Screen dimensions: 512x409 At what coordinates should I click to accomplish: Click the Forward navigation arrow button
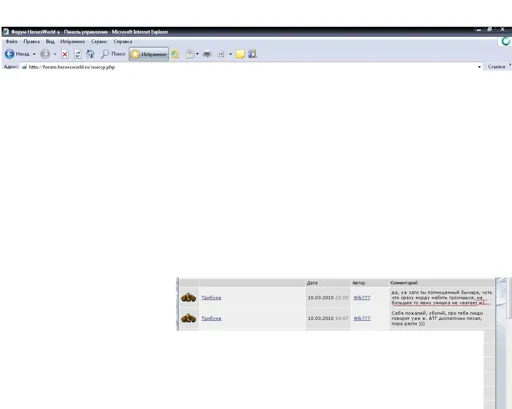45,54
